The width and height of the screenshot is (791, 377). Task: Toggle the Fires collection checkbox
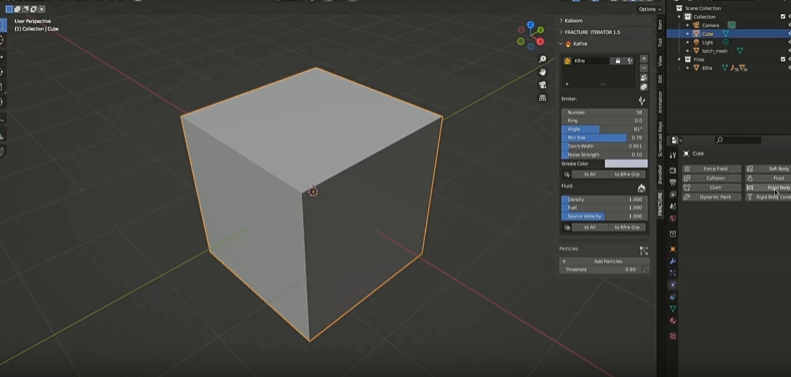[783, 59]
